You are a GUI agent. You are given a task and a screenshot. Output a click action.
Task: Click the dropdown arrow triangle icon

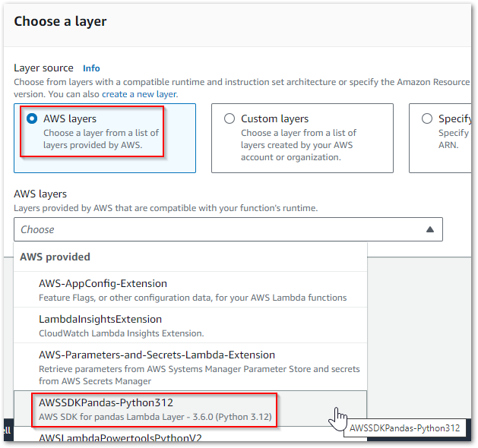pos(430,229)
